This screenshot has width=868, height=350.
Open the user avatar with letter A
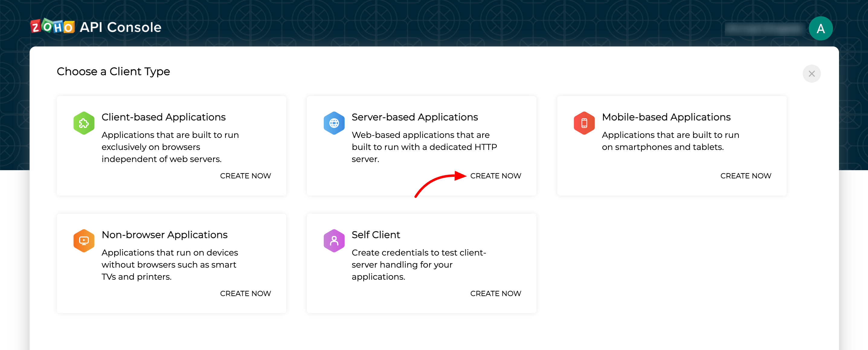point(820,29)
